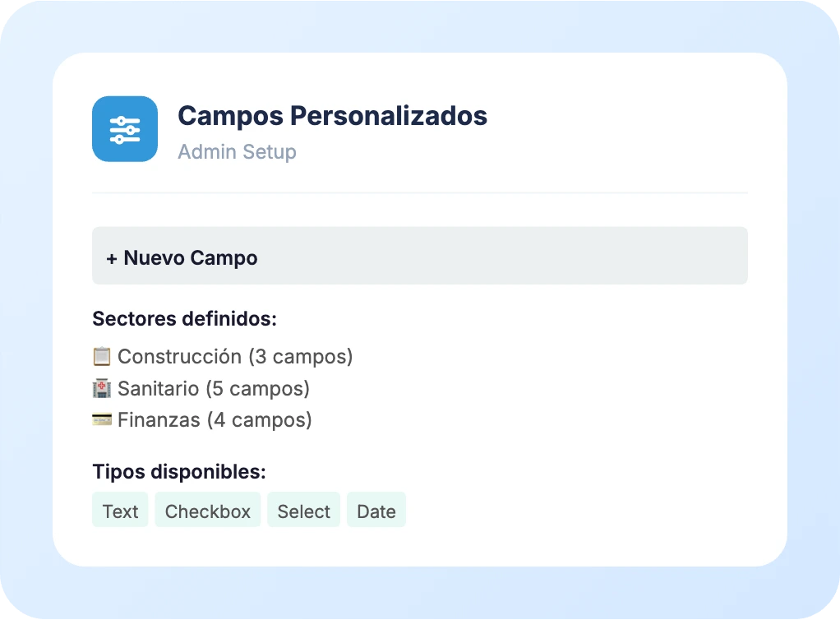Click the Admin Setup subtitle
Screen dimensions: 840x620
(237, 152)
